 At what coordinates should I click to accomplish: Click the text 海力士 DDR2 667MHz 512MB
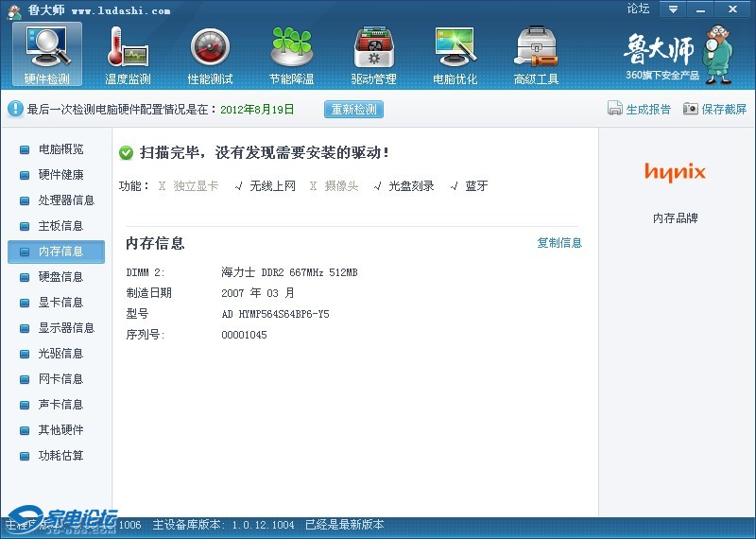tap(289, 272)
